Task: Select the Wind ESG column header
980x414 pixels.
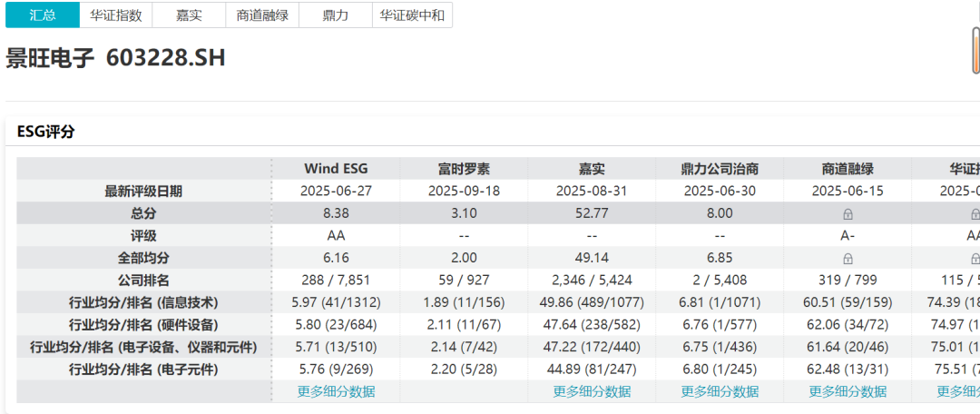Action: click(337, 169)
